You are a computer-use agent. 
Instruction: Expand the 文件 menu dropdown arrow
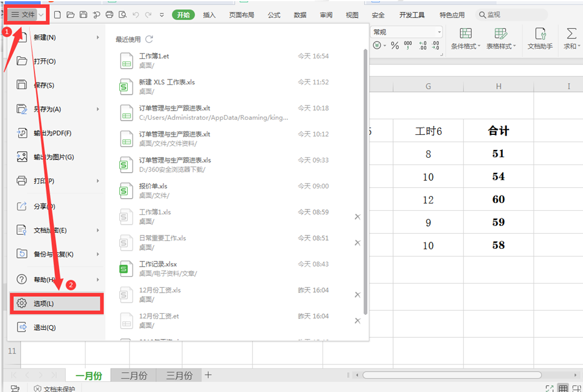click(41, 15)
